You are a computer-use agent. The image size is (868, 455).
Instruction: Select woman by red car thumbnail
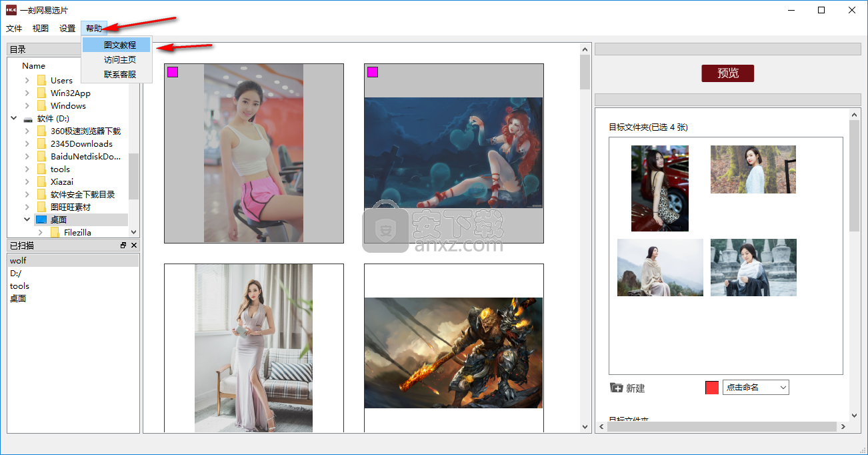[660, 188]
